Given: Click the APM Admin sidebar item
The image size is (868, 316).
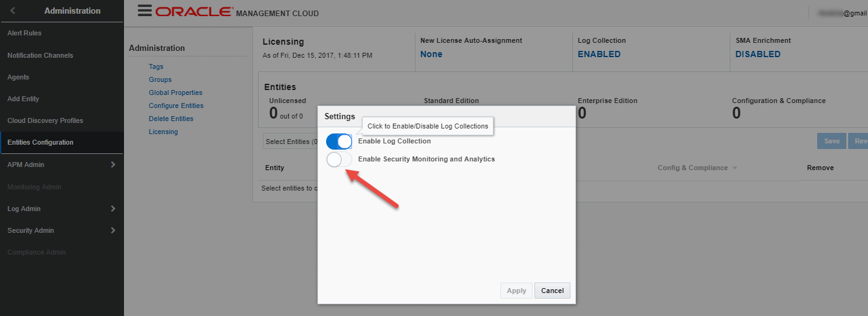Looking at the screenshot, I should click(x=25, y=165).
